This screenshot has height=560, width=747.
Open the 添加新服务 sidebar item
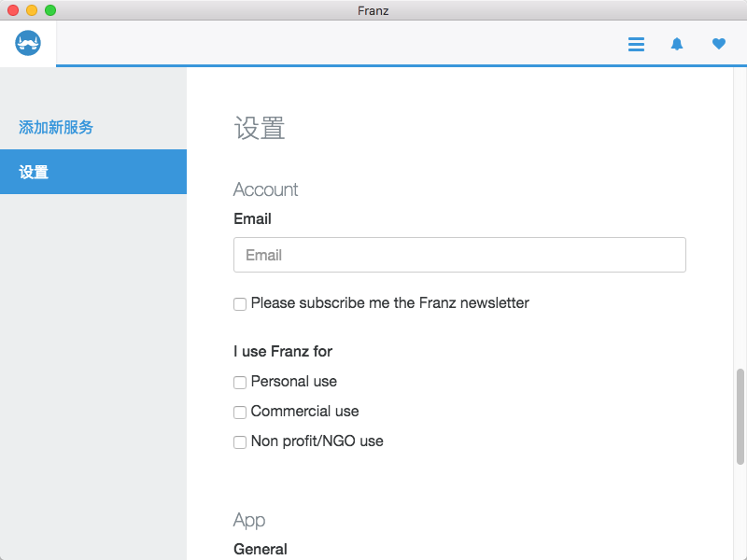[x=93, y=127]
